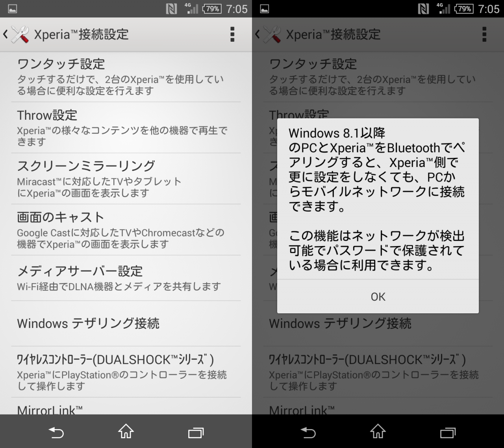Tap the Recent apps button on left screen
Image resolution: width=504 pixels, height=448 pixels.
[x=196, y=433]
